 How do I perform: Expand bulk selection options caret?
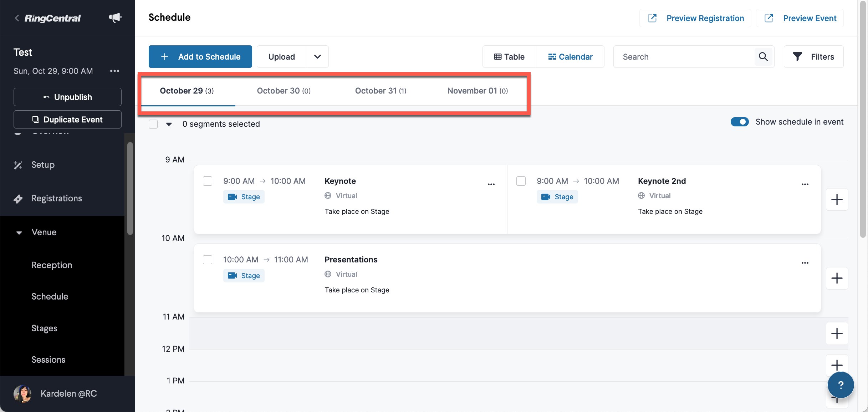click(169, 124)
